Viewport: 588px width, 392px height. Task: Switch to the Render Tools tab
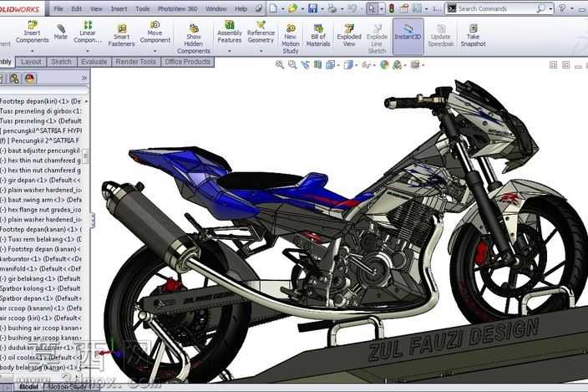click(136, 62)
